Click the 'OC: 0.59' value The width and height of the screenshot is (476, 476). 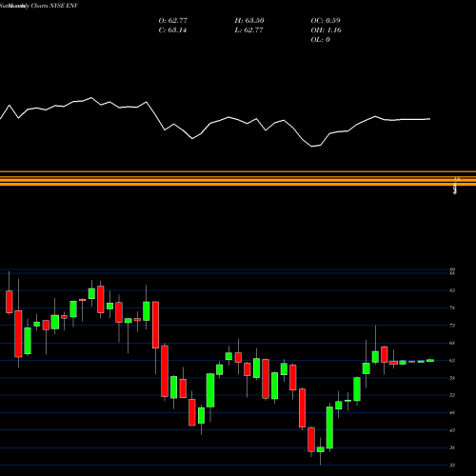coord(326,20)
